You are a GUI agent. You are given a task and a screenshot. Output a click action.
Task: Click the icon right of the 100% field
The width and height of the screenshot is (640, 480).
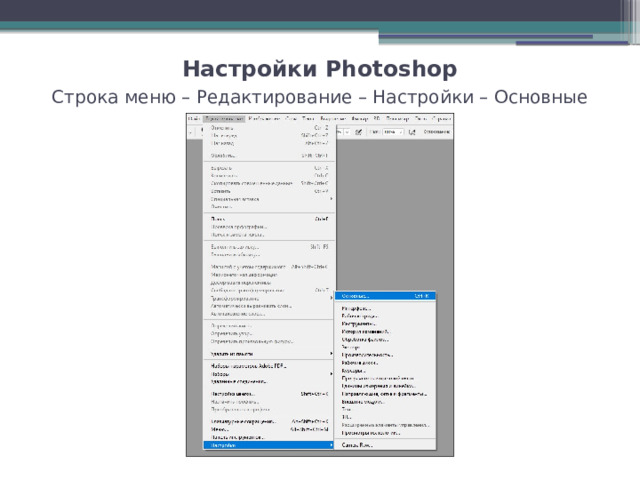[x=412, y=132]
